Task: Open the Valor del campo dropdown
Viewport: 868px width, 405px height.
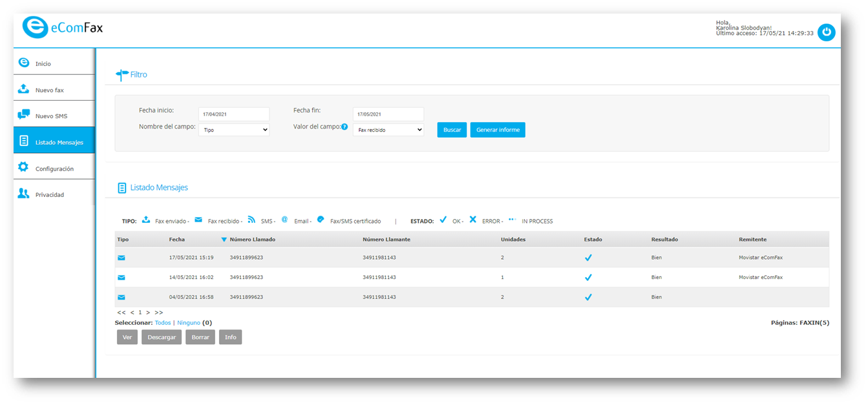Action: pos(388,130)
